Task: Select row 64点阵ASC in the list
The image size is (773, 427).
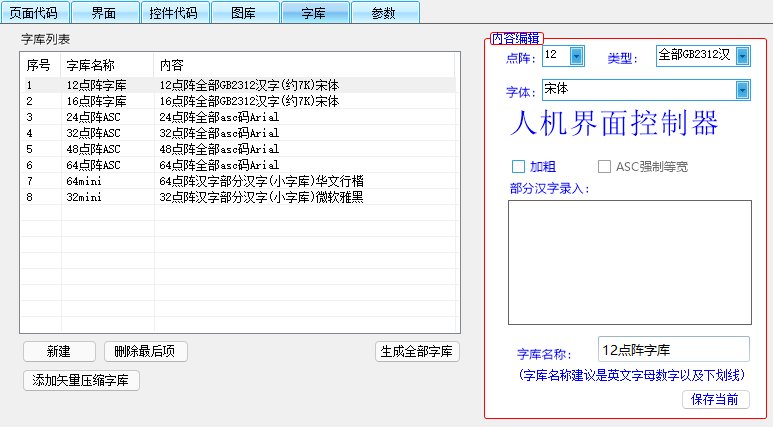Action: pos(240,165)
